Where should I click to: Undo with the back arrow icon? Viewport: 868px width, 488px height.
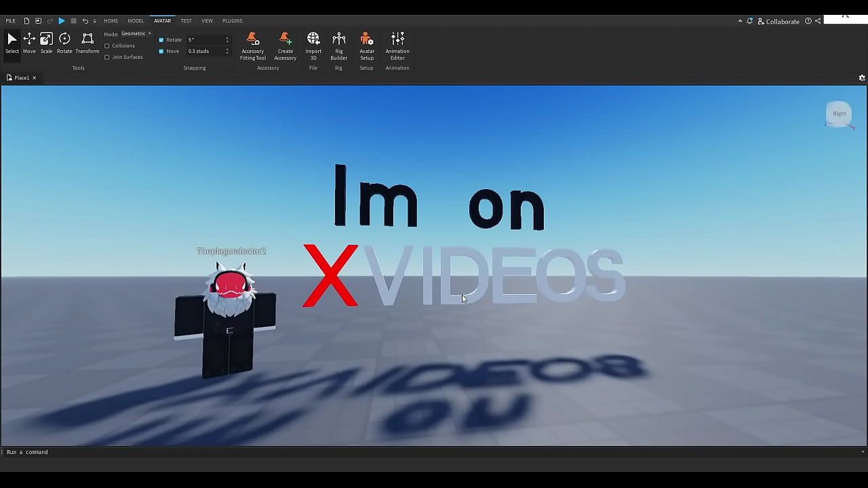[x=85, y=21]
